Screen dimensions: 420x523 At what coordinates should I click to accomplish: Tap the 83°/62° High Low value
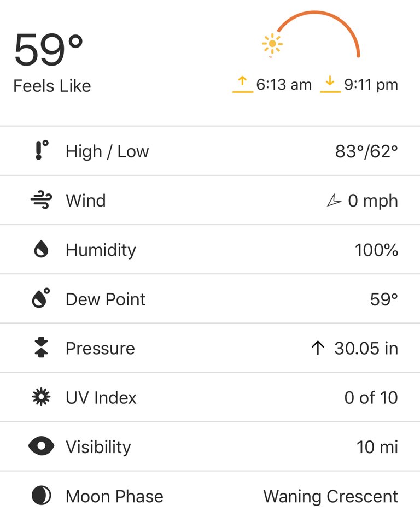coord(366,151)
